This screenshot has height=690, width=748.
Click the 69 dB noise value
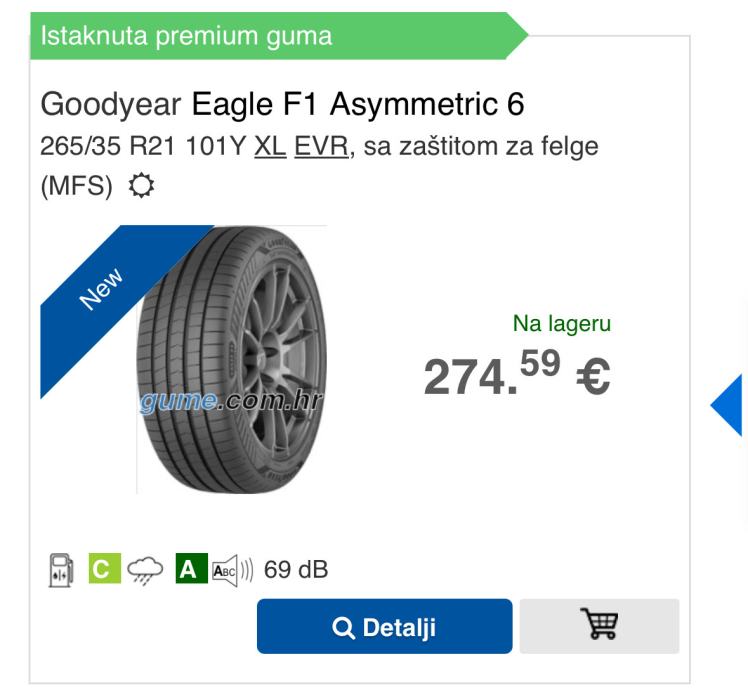pos(296,570)
